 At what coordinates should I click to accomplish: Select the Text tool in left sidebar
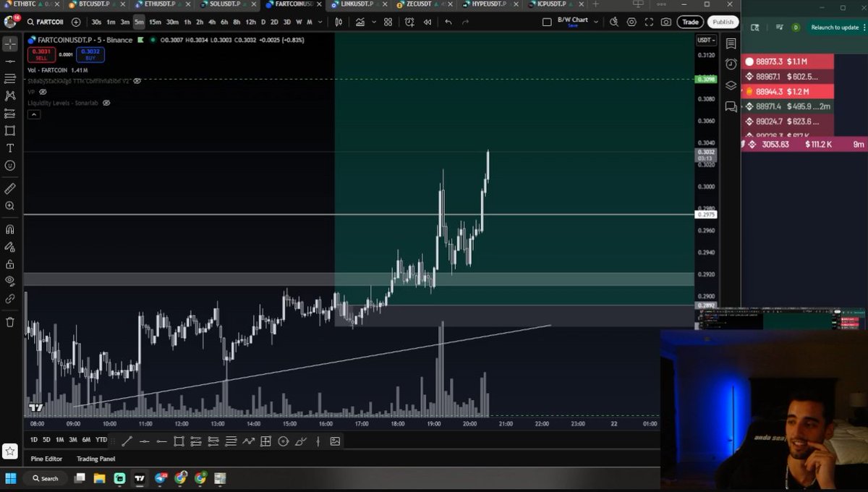pyautogui.click(x=10, y=148)
